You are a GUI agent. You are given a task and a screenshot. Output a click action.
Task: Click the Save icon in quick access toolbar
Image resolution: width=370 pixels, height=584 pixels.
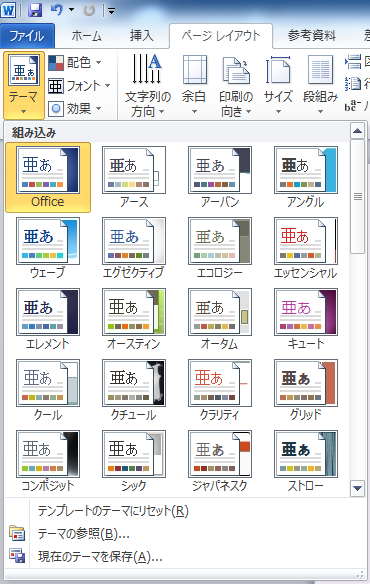tap(35, 10)
